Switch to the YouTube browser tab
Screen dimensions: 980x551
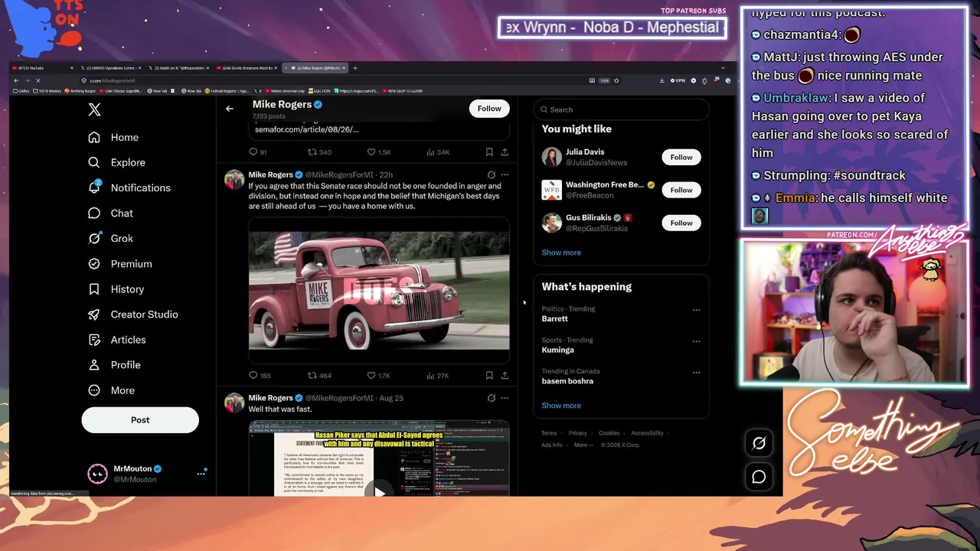pos(43,68)
